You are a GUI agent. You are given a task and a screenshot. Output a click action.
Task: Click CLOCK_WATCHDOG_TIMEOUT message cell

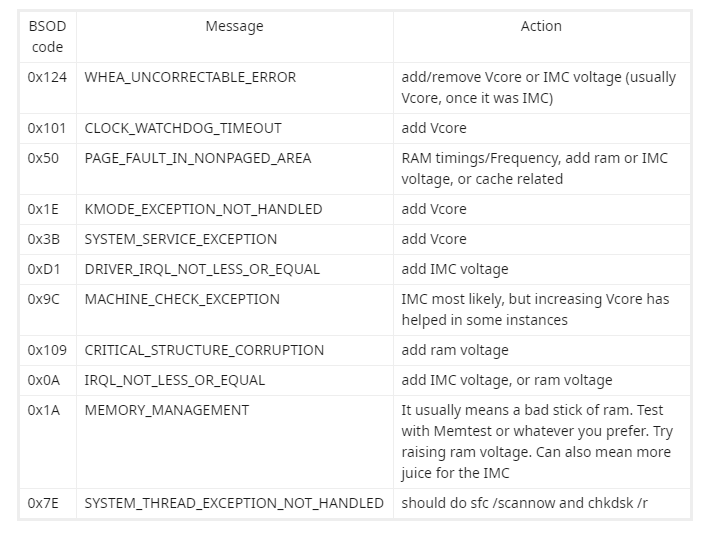[x=235, y=128]
